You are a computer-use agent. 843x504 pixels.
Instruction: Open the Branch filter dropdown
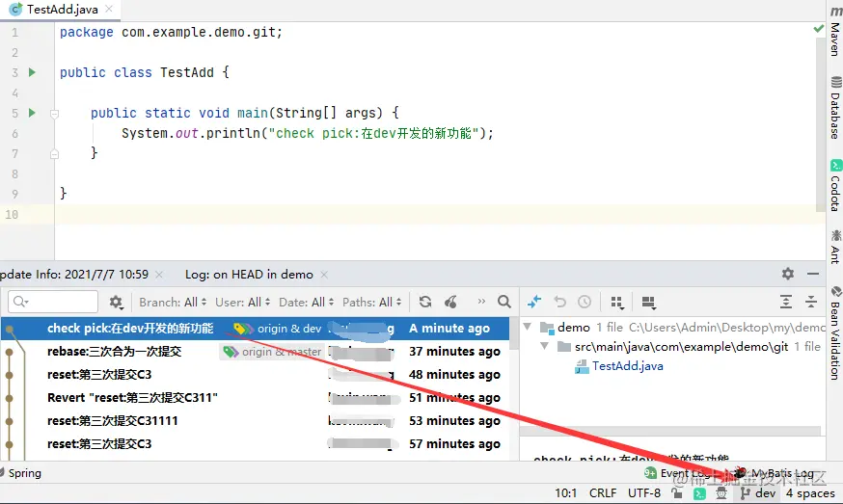tap(173, 302)
